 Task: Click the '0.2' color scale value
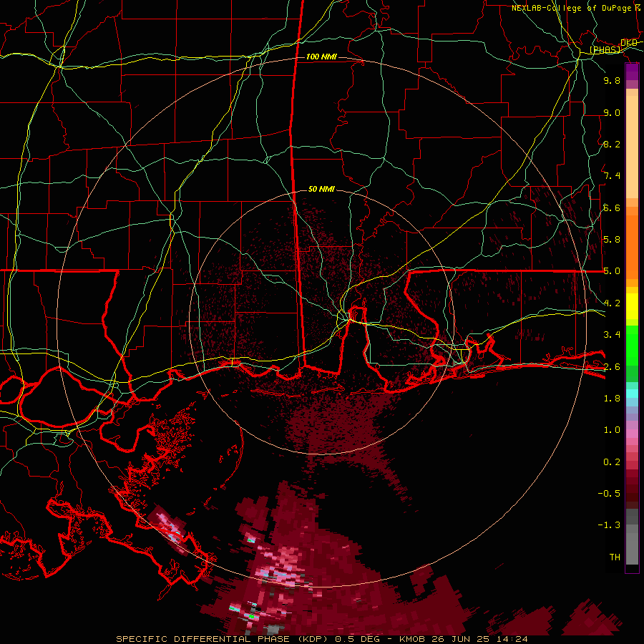coord(612,462)
